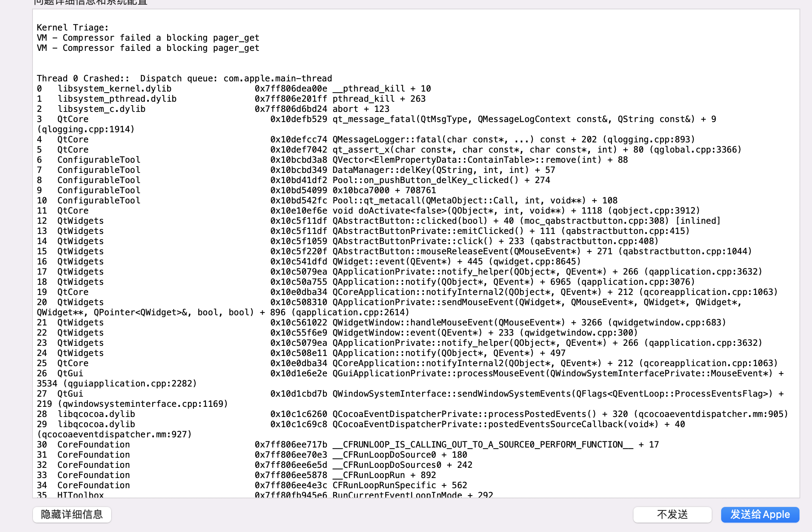Click the libsystem_kernel.dylib frame 0 line
812x532 pixels.
[x=234, y=88]
